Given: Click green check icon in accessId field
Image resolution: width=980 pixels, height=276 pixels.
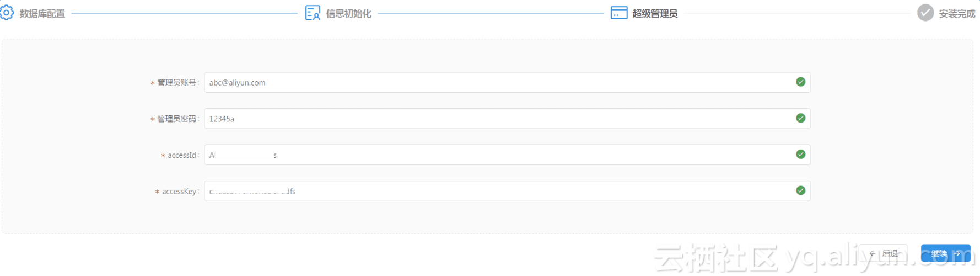Looking at the screenshot, I should point(800,155).
